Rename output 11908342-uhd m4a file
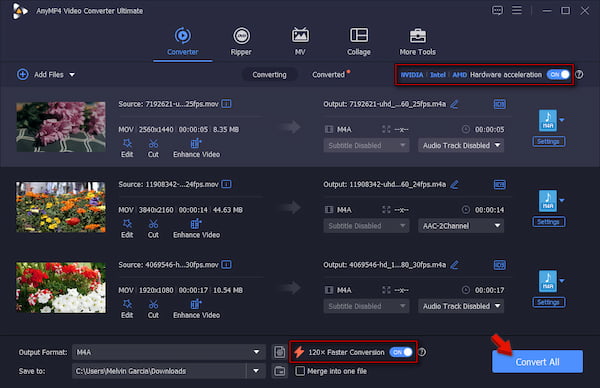Viewport: 600px width, 388px height. point(454,184)
